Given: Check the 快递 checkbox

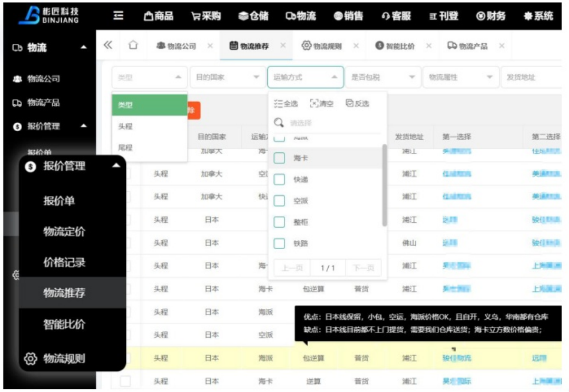Looking at the screenshot, I should (x=279, y=179).
